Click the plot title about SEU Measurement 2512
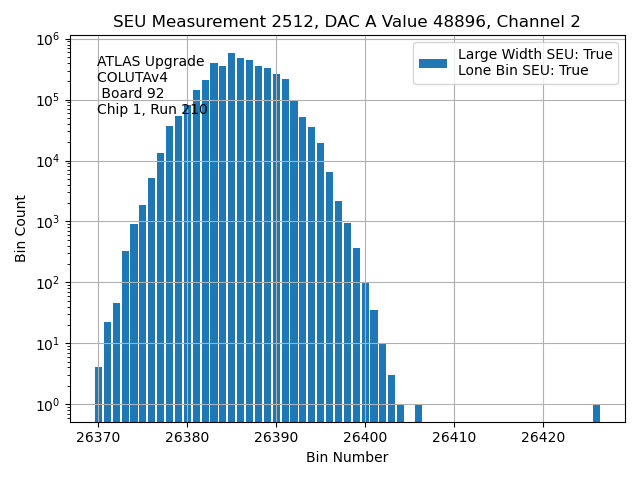 [346, 22]
